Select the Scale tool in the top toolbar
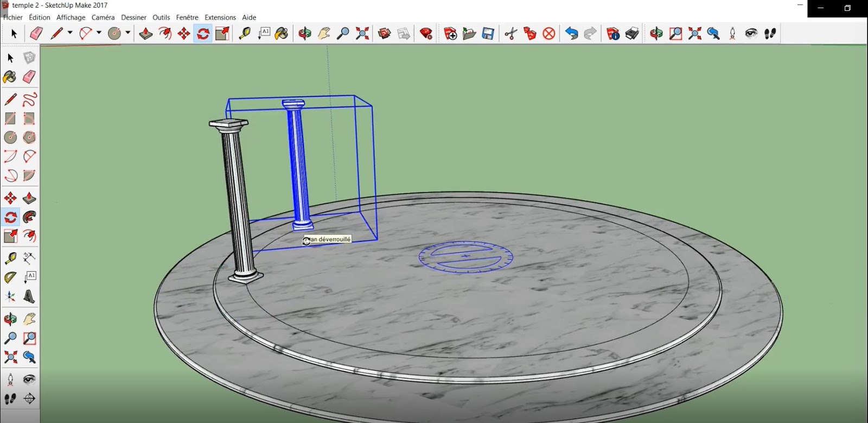Image resolution: width=868 pixels, height=423 pixels. coord(222,34)
